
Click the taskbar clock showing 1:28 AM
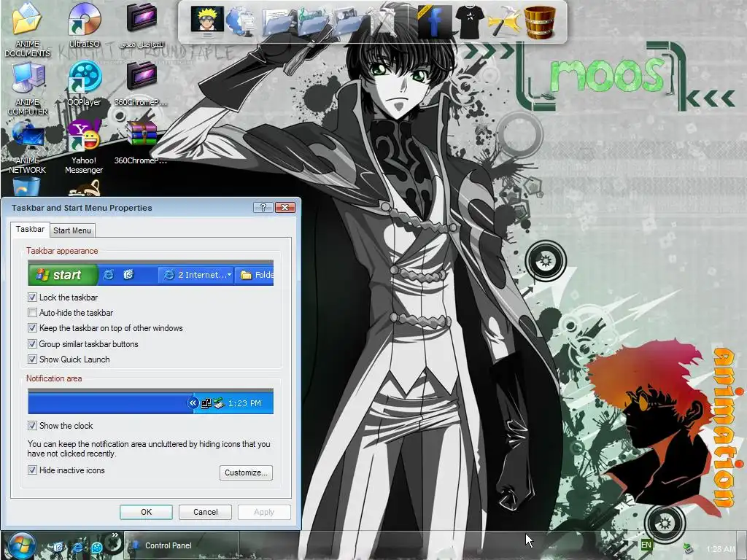[x=720, y=549]
